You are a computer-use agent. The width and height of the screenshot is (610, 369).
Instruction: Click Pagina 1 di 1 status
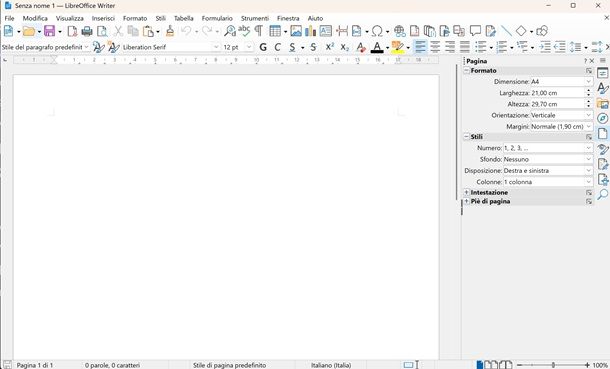point(35,365)
